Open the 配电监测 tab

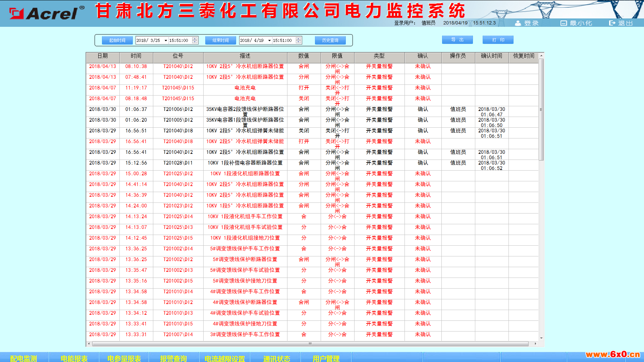(24, 358)
